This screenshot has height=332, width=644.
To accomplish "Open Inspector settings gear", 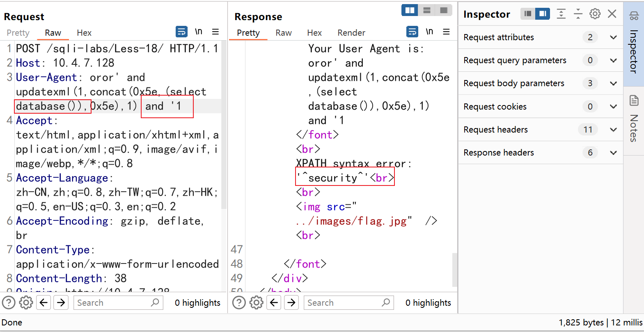I will click(x=595, y=14).
